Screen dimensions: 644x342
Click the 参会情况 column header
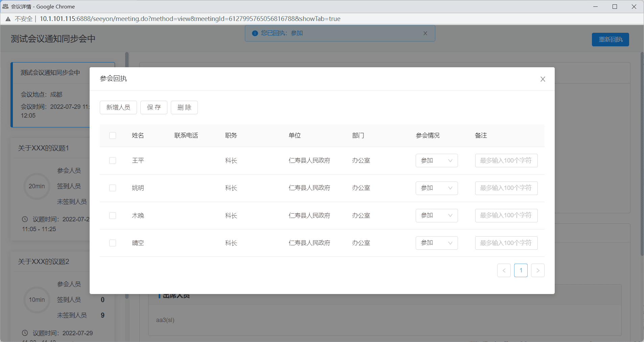[428, 136]
